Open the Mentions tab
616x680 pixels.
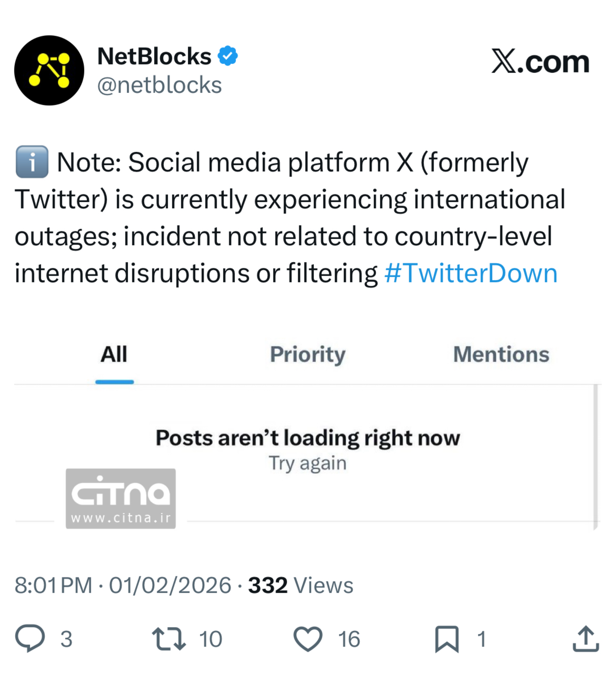tap(501, 355)
